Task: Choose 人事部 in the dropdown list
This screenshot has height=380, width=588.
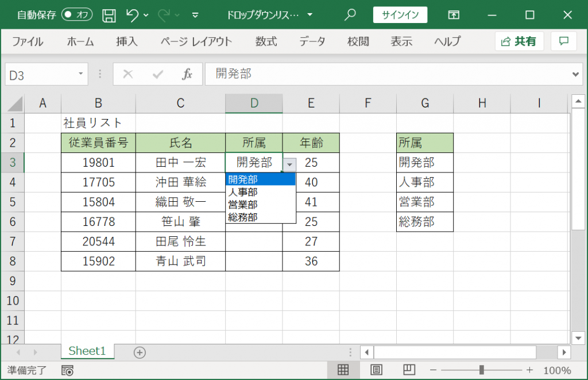Action: [260, 192]
